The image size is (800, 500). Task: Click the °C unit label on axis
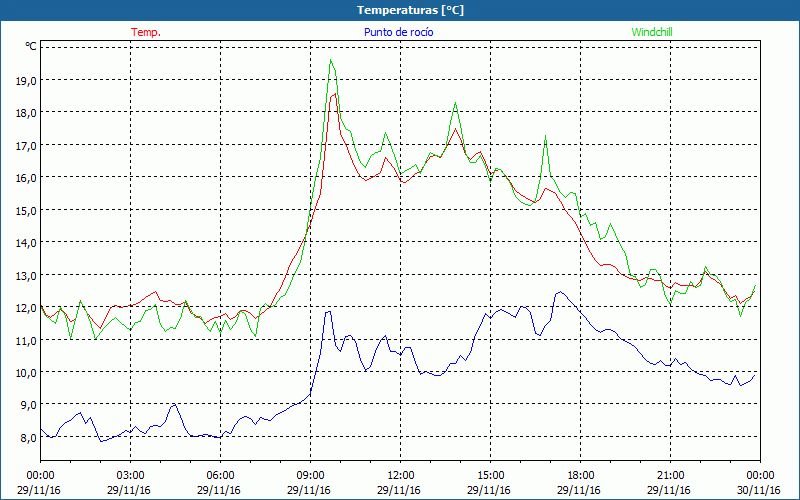point(31,46)
